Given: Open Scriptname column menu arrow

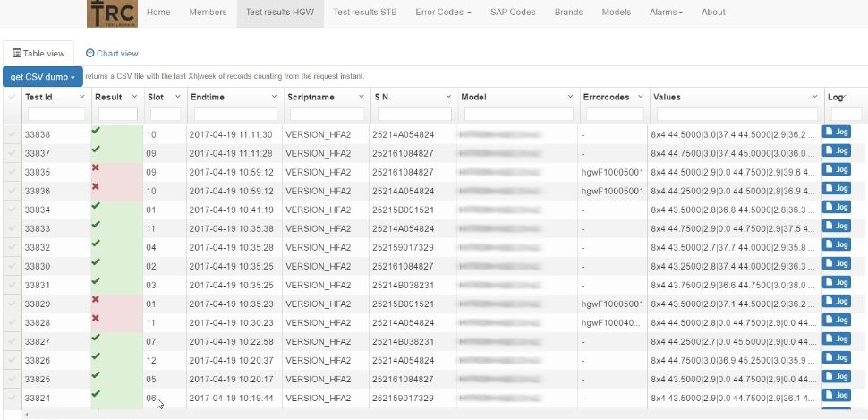Looking at the screenshot, I should [x=361, y=97].
